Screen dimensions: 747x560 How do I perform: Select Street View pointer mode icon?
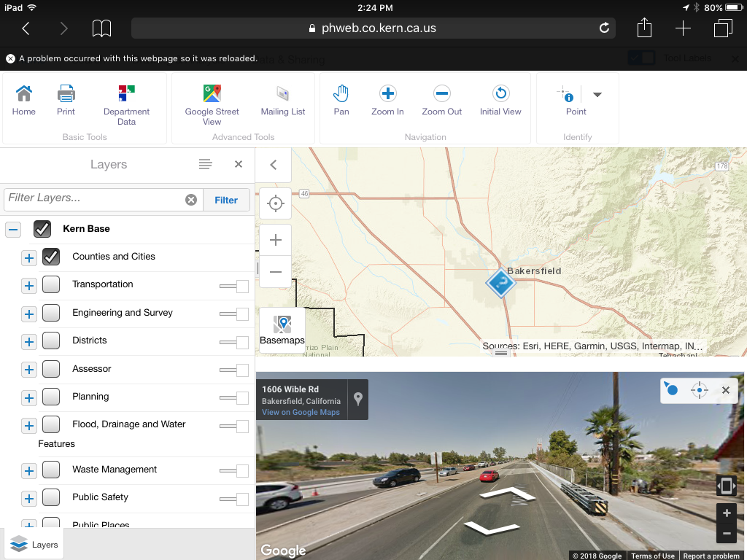[671, 389]
